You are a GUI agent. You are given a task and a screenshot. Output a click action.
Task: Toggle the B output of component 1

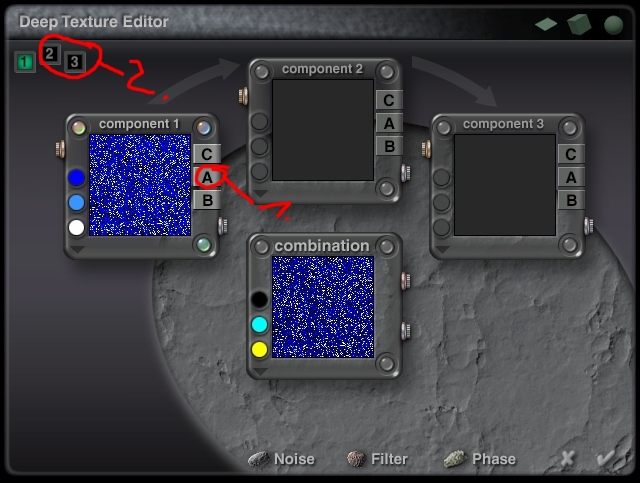tap(207, 200)
